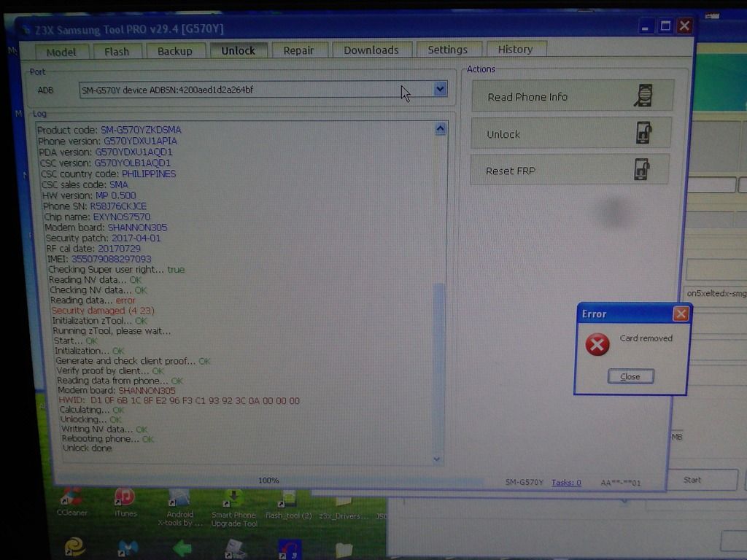Expand the ADB port dropdown arrow

pyautogui.click(x=440, y=89)
